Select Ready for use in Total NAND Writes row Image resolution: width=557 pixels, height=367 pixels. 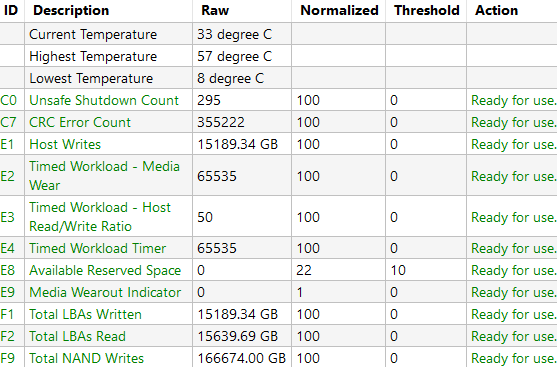514,358
